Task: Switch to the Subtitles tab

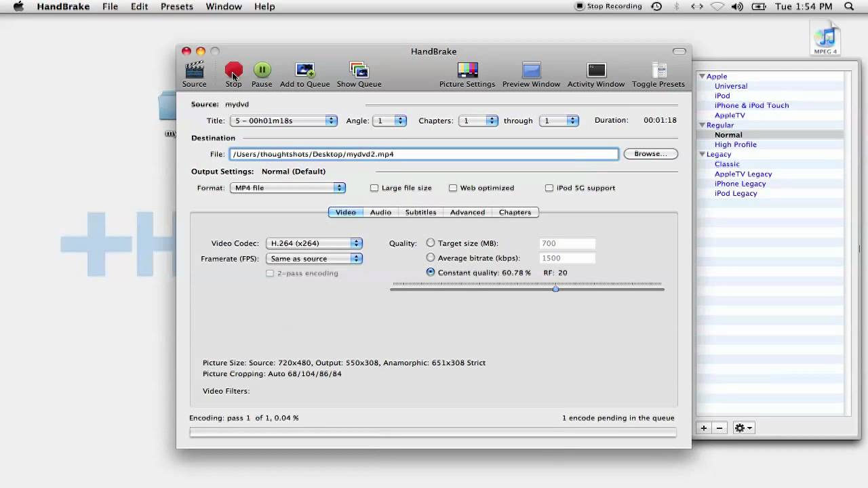Action: click(x=420, y=212)
